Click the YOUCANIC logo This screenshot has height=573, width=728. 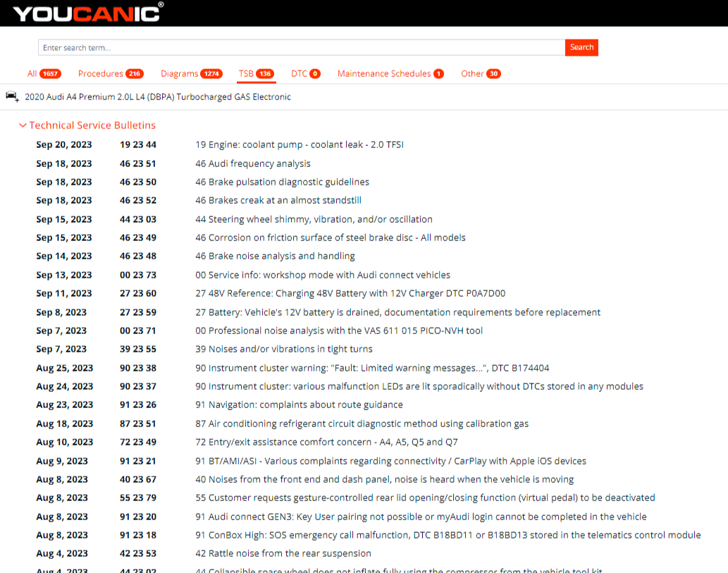coord(88,12)
